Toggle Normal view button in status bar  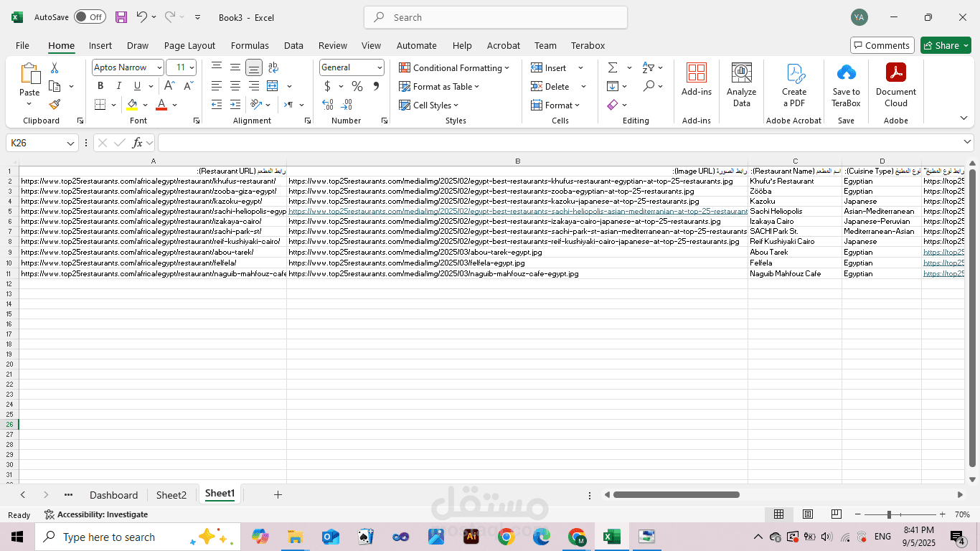[778, 514]
